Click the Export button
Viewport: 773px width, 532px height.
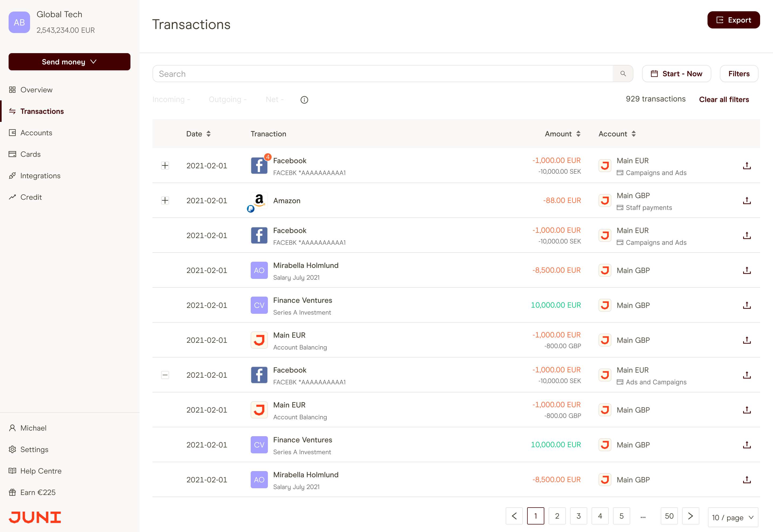tap(734, 20)
